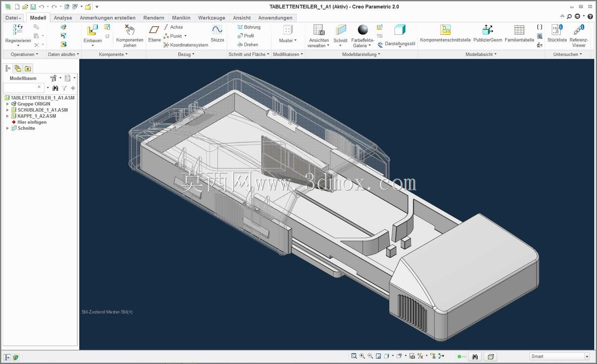Toggle the model tree panel in status bar
This screenshot has width=597, height=364.
click(x=7, y=357)
